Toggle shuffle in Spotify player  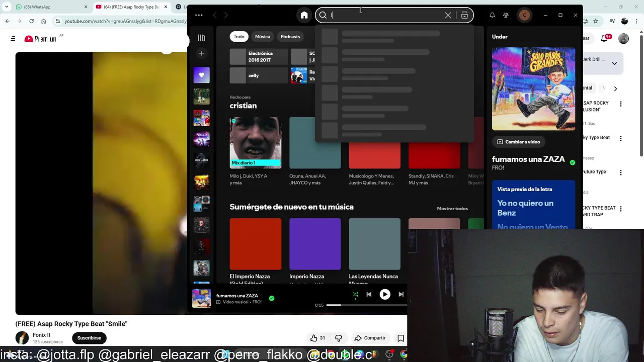(355, 295)
